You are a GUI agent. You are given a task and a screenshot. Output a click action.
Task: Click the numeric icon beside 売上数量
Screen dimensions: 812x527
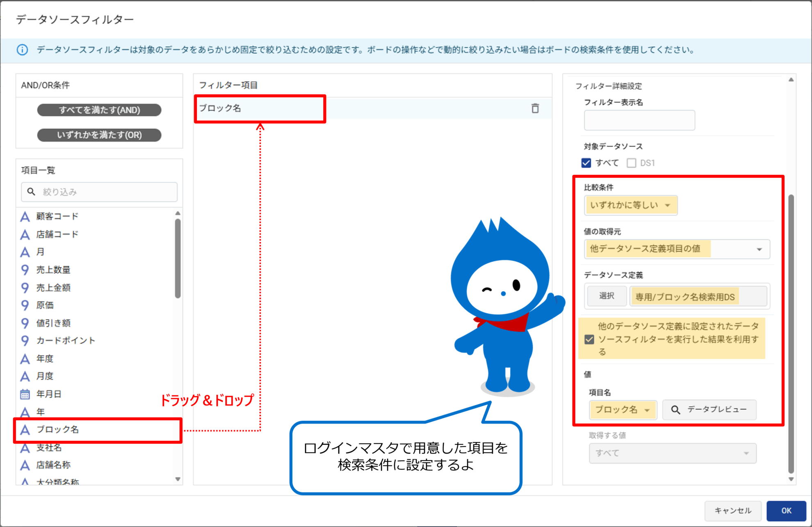click(x=25, y=270)
